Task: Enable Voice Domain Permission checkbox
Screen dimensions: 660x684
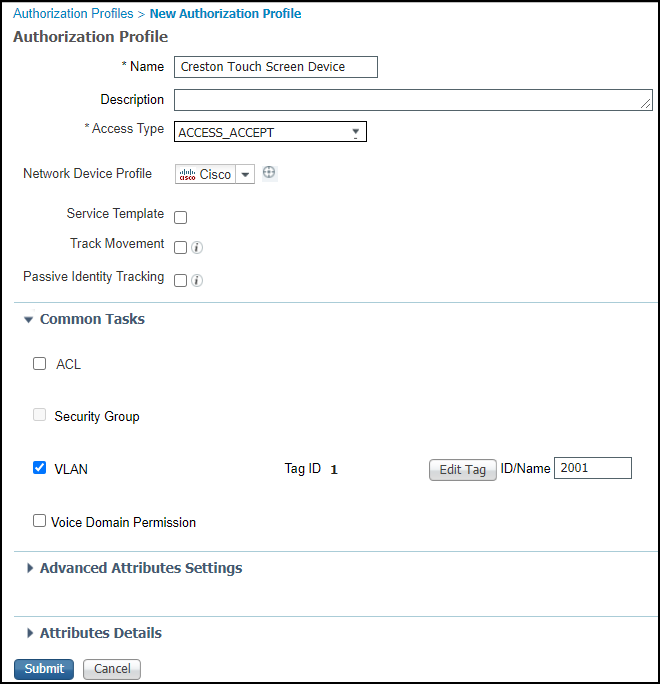Action: 40,521
